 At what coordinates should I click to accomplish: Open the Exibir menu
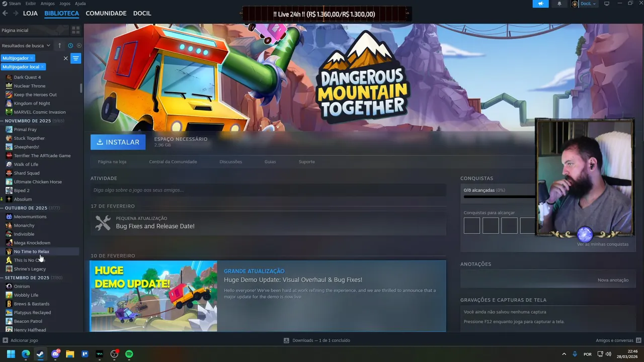31,4
